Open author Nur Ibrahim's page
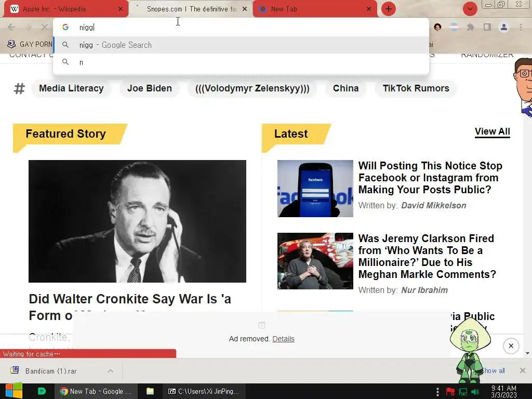 pos(424,290)
